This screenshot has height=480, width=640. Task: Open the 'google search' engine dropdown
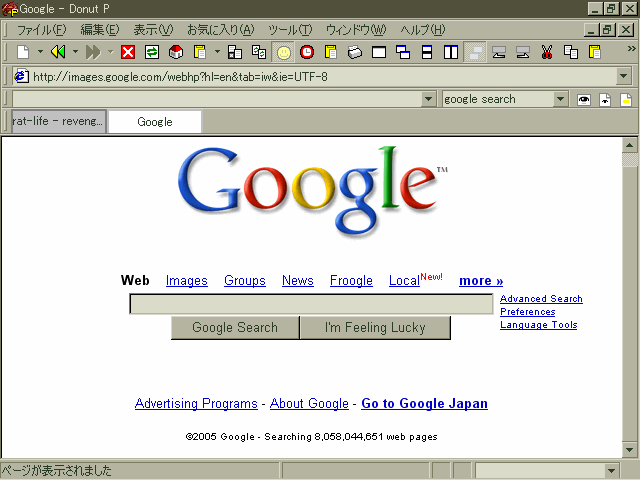(x=560, y=99)
